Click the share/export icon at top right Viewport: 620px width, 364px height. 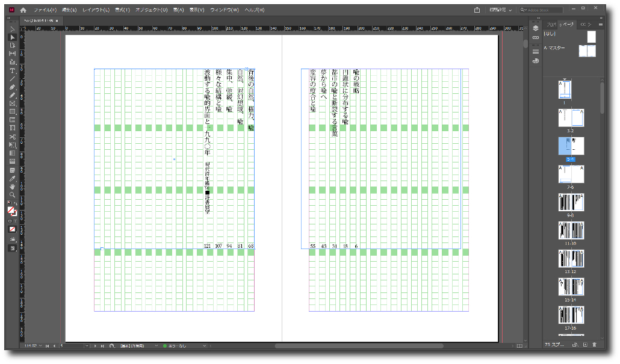[477, 10]
